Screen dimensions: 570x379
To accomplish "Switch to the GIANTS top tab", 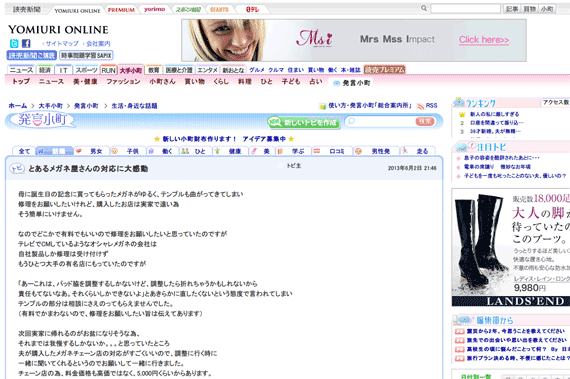I will pyautogui.click(x=219, y=9).
